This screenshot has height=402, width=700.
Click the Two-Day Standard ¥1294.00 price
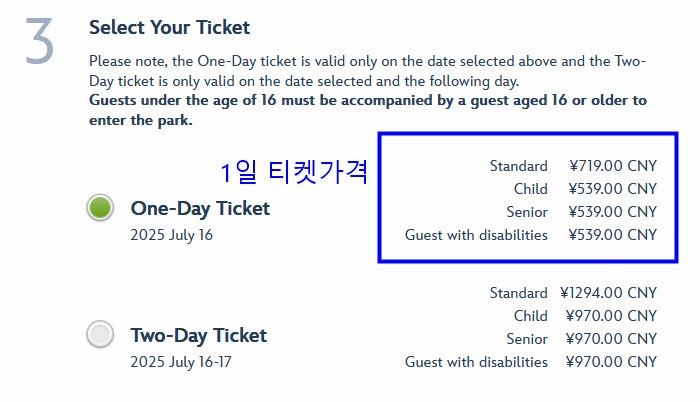click(x=608, y=293)
